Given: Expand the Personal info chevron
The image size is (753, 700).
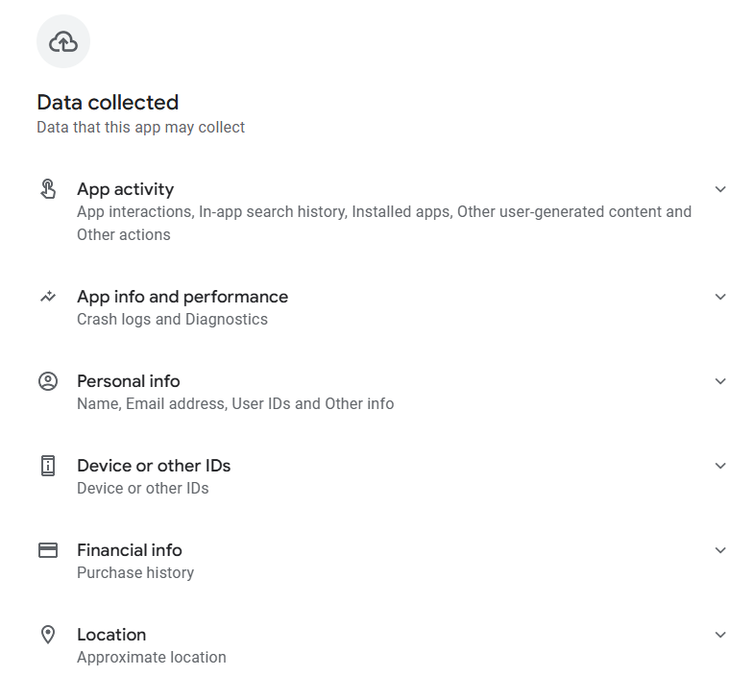Looking at the screenshot, I should 720,381.
